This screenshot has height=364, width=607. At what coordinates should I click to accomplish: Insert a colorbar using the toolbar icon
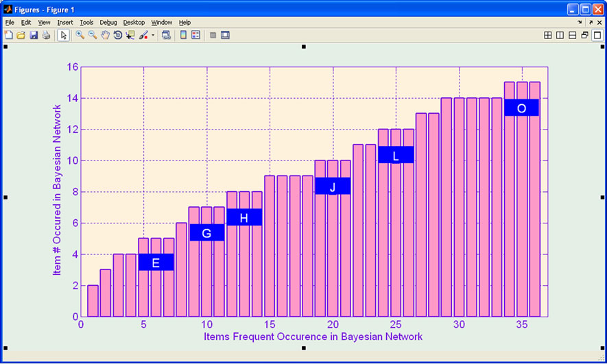pyautogui.click(x=184, y=35)
